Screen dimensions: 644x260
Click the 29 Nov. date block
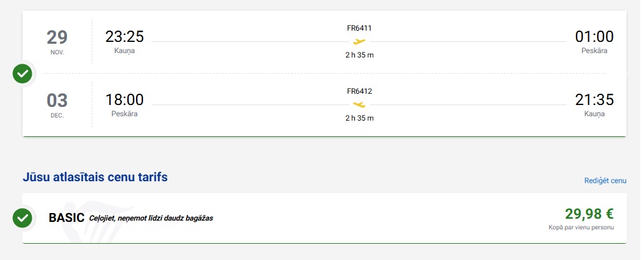coord(57,41)
